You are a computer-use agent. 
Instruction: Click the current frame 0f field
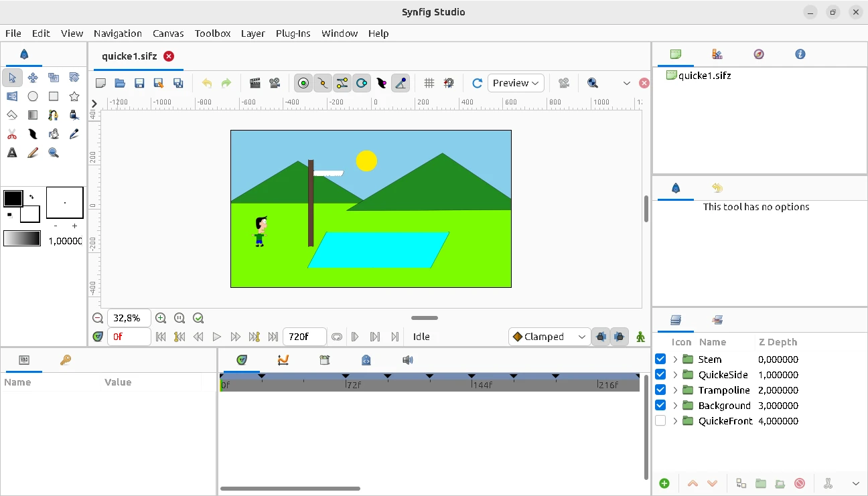(x=129, y=337)
